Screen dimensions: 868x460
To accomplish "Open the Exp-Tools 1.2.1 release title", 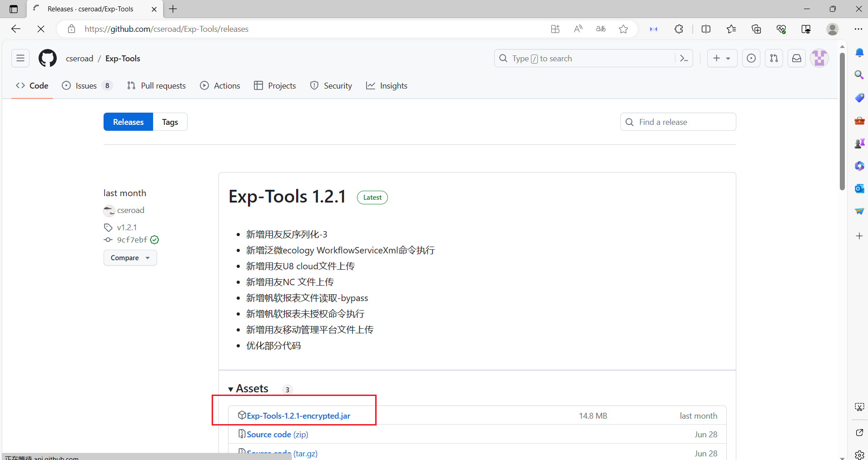I will point(287,197).
